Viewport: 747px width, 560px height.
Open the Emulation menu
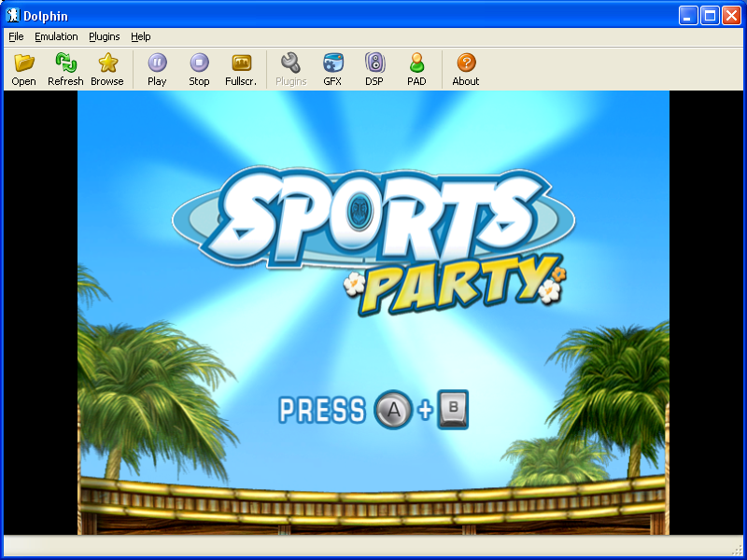(x=56, y=36)
